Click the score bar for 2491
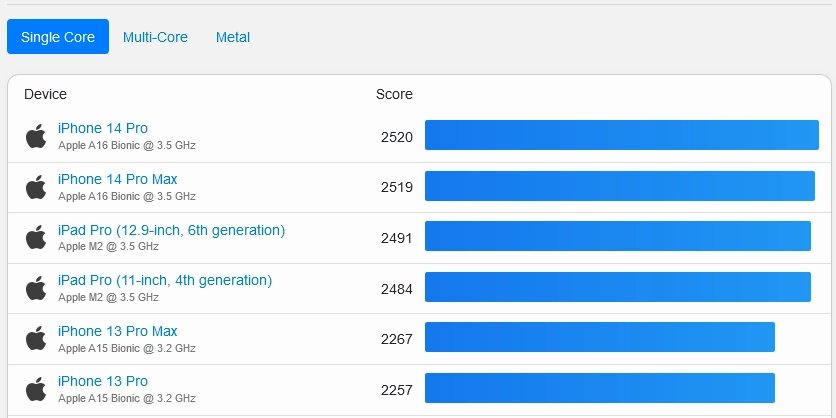The width and height of the screenshot is (836, 418). point(618,236)
